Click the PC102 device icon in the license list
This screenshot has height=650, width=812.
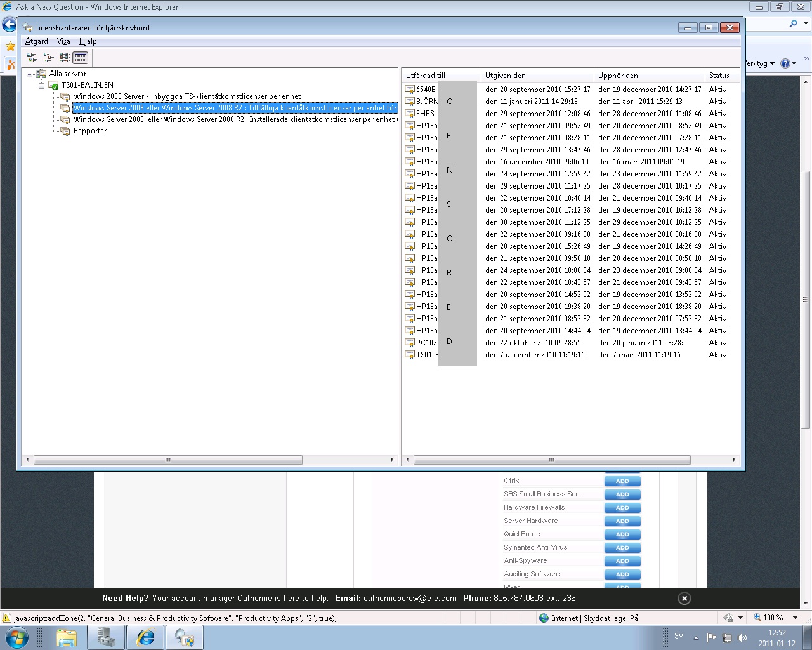coord(410,342)
